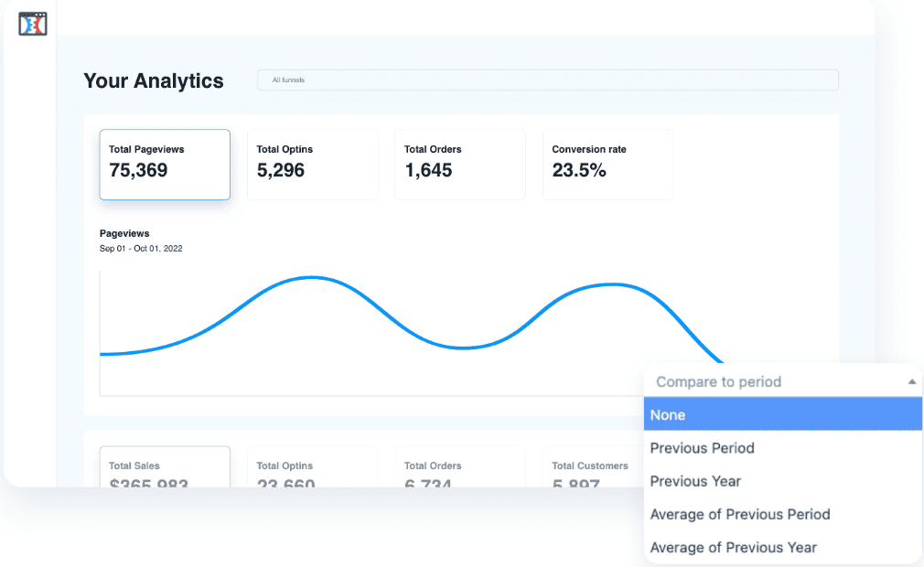Open the Total Customers card
Image resolution: width=924 pixels, height=567 pixels.
coord(591,467)
